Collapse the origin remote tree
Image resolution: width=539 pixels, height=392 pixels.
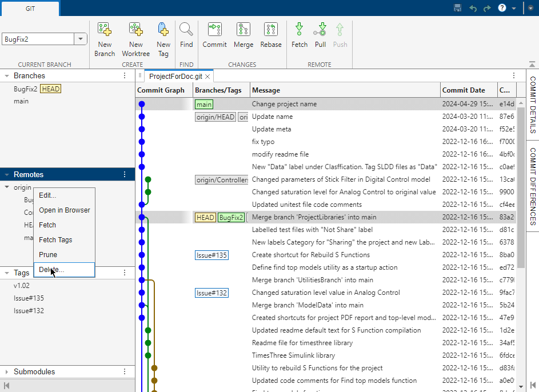point(6,187)
